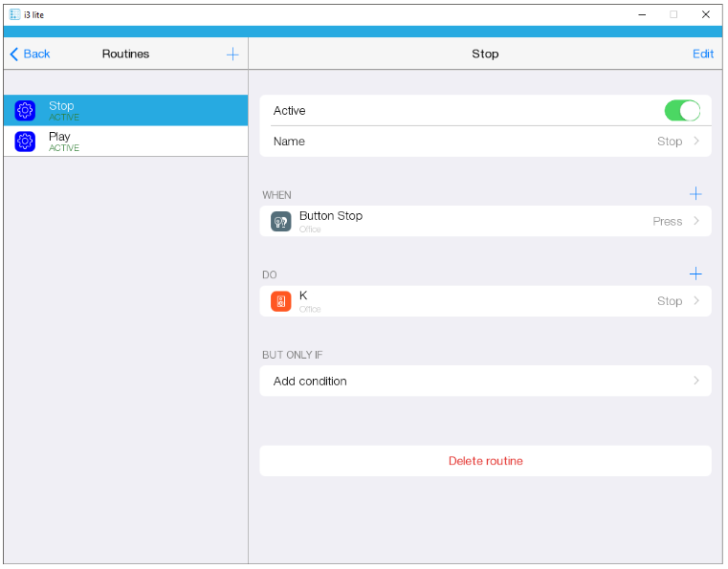Viewport: 728px width, 569px height.
Task: Open the Add condition row
Action: pos(485,381)
